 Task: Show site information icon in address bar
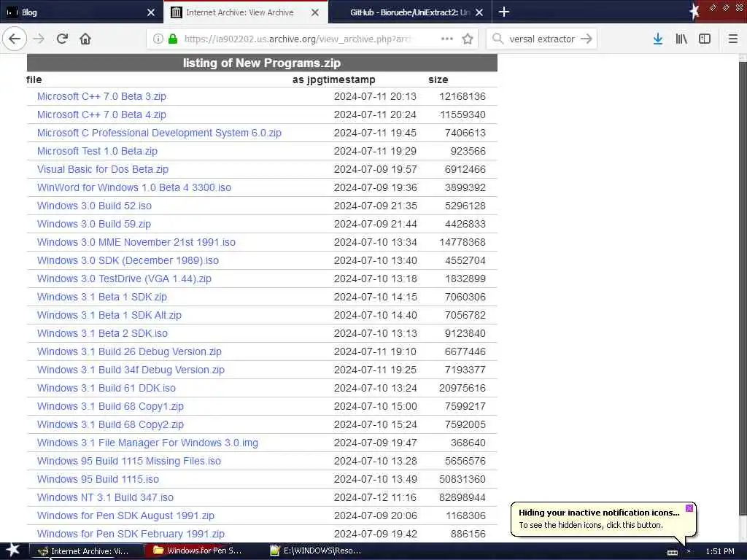point(158,39)
